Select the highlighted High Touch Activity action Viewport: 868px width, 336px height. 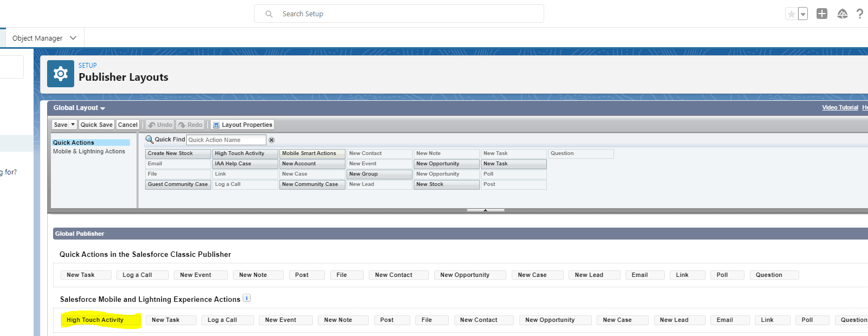click(x=95, y=320)
